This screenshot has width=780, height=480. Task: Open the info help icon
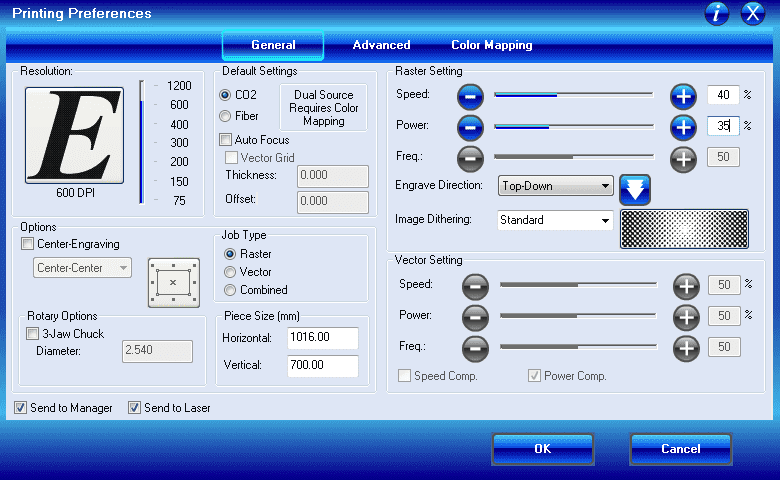[716, 13]
